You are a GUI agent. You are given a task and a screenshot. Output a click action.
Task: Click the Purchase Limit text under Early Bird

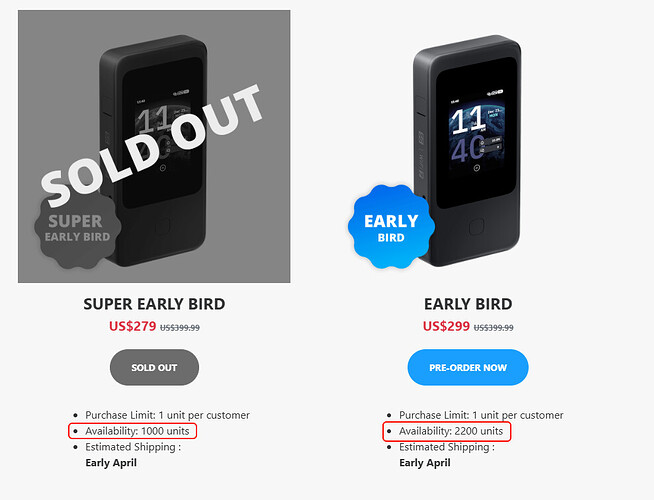pyautogui.click(x=481, y=415)
